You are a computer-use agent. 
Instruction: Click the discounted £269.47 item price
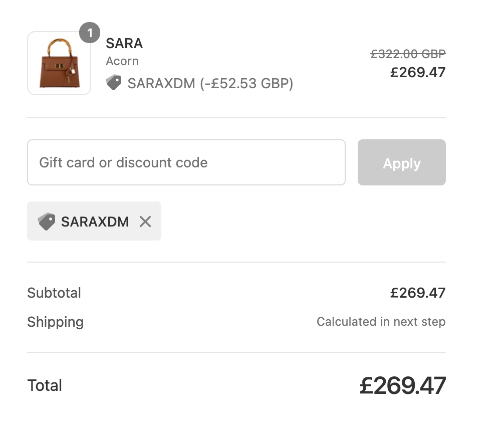(418, 72)
